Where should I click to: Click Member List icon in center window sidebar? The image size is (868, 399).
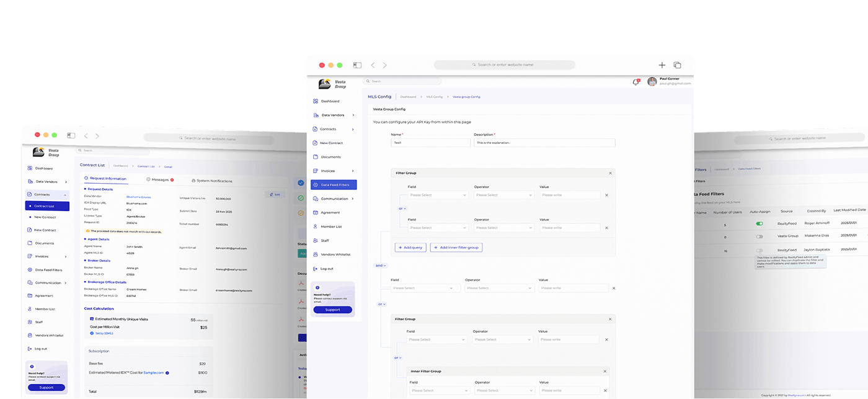(316, 226)
